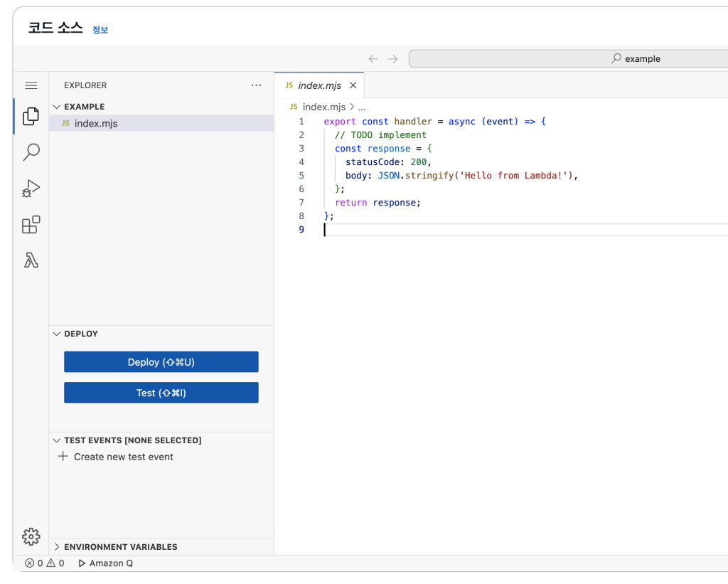The width and height of the screenshot is (728, 584).
Task: Select the Explorer files icon
Action: point(31,116)
